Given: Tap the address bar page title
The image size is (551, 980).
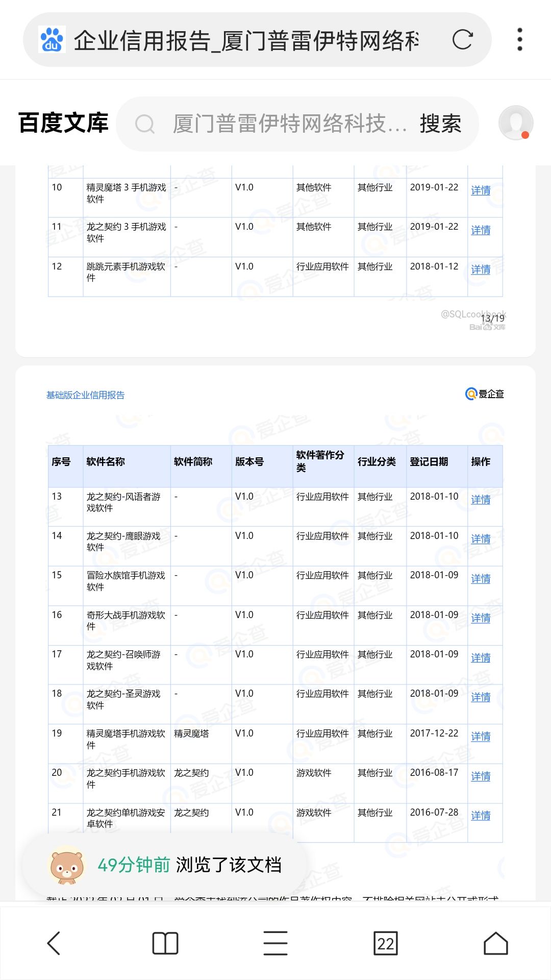Looking at the screenshot, I should tap(246, 40).
